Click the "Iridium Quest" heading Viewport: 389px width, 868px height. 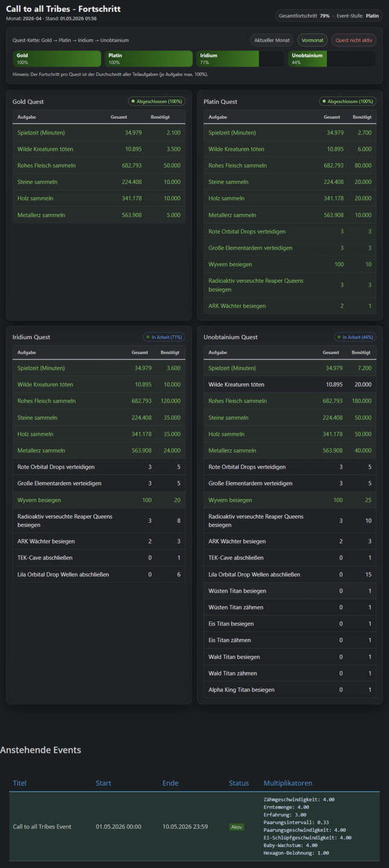pyautogui.click(x=31, y=338)
